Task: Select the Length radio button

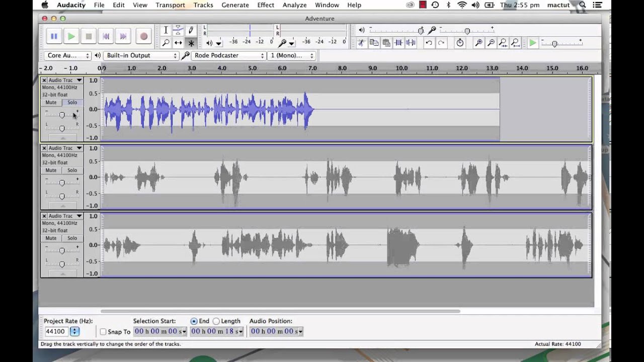Action: (216, 321)
